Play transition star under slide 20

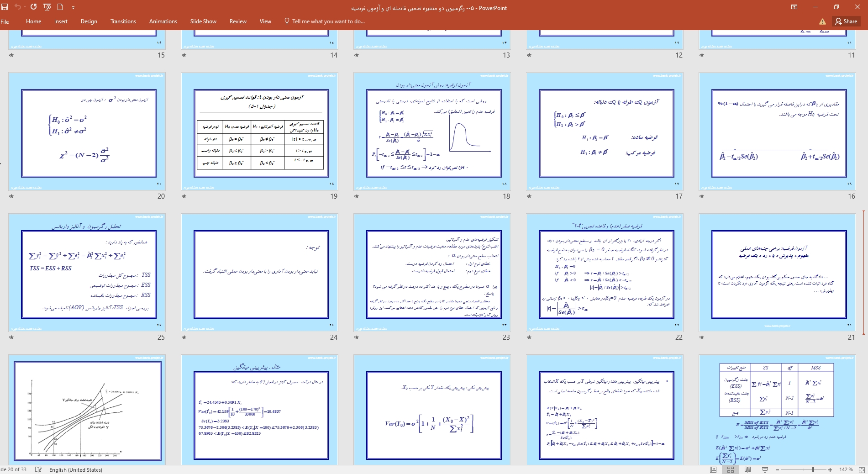11,196
